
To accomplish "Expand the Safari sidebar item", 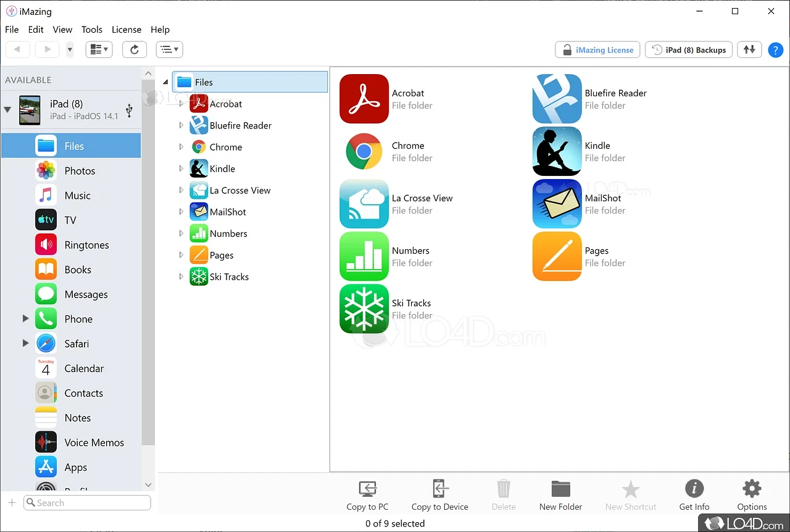I will (25, 343).
